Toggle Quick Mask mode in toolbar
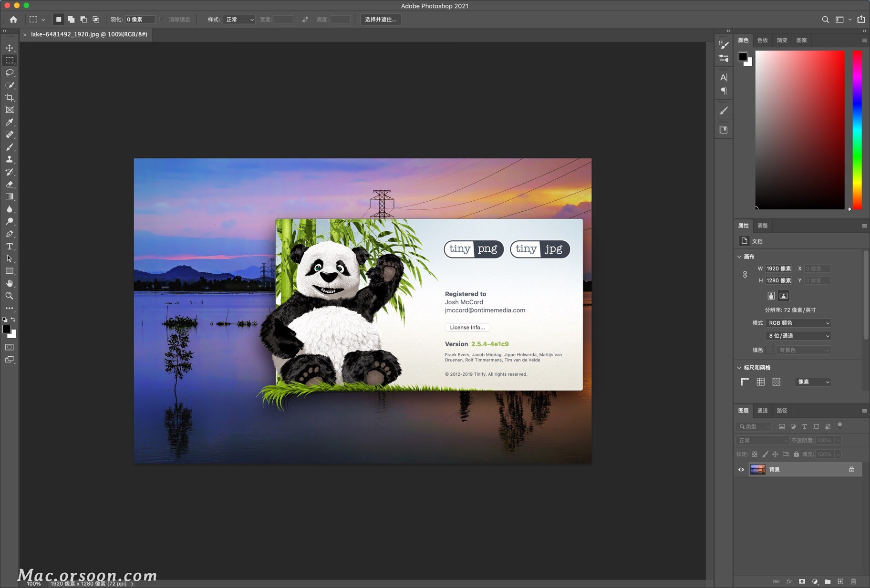Viewport: 870px width, 588px height. (x=10, y=347)
